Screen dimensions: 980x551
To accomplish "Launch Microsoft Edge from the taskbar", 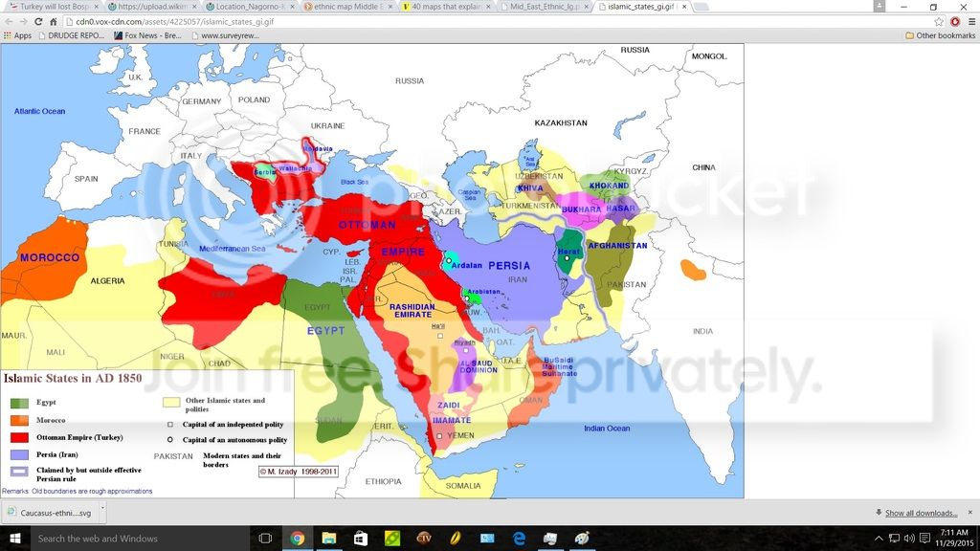I will pyautogui.click(x=519, y=538).
